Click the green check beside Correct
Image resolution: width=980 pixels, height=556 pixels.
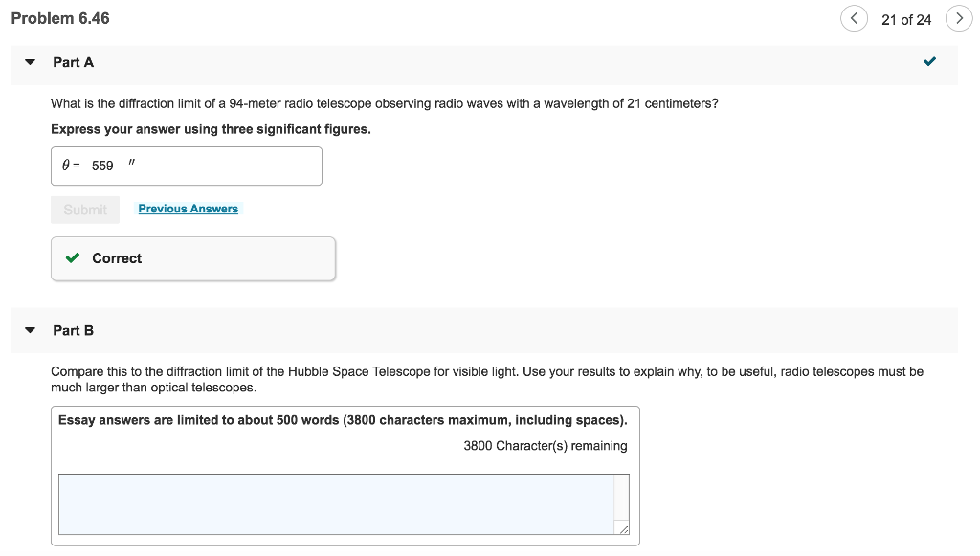(72, 258)
